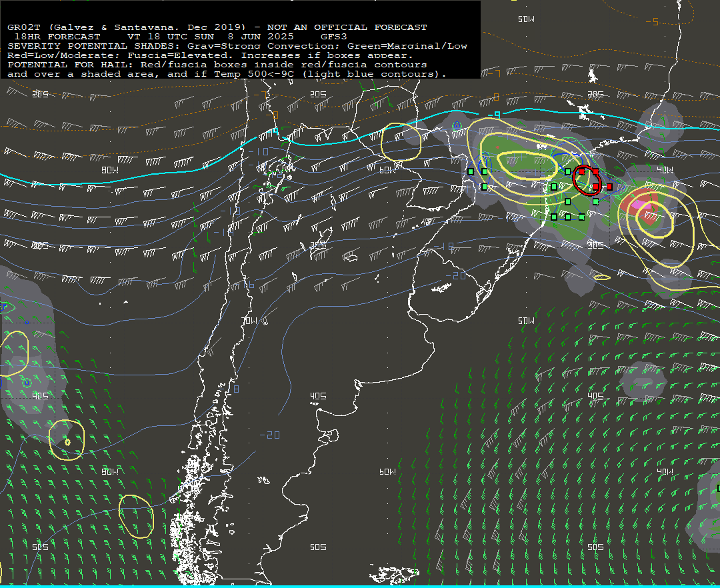This screenshot has height=588, width=720.
Task: Click the POTENTIAL FOR HAIL legend text
Action: click(x=71, y=65)
